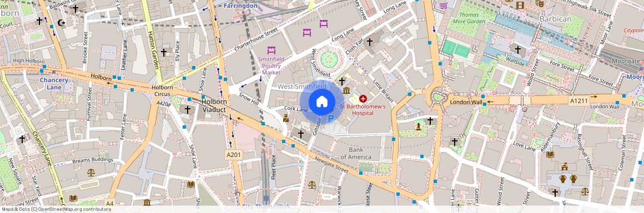Click the purple shopping cart icon
Screen dimensions: 644x213
(443, 5)
